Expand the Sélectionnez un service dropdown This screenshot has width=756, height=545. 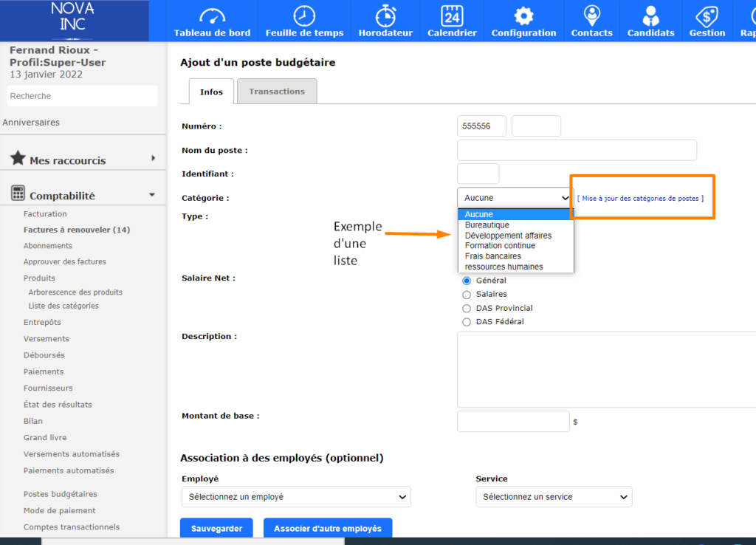(554, 497)
